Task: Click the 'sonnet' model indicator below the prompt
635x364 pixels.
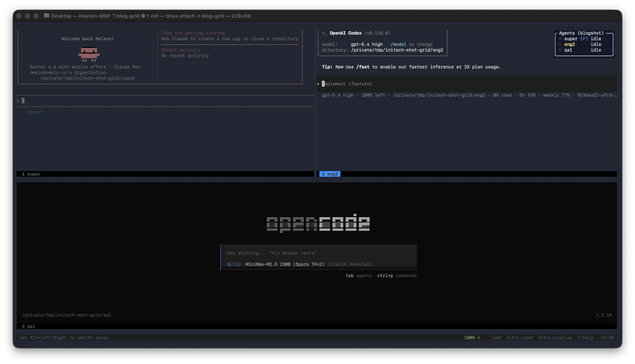Action: (x=35, y=112)
